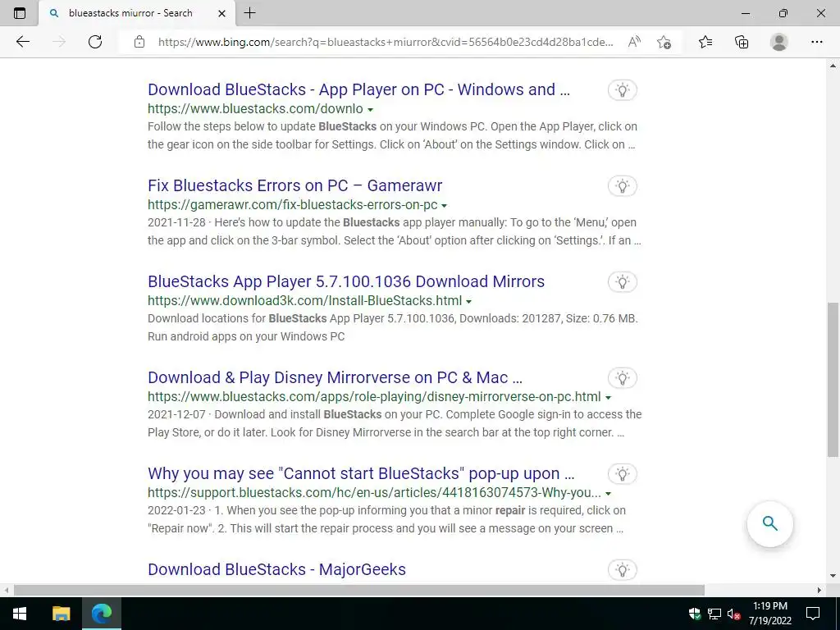Image resolution: width=840 pixels, height=630 pixels.
Task: Open the Collections panel
Action: pos(742,42)
